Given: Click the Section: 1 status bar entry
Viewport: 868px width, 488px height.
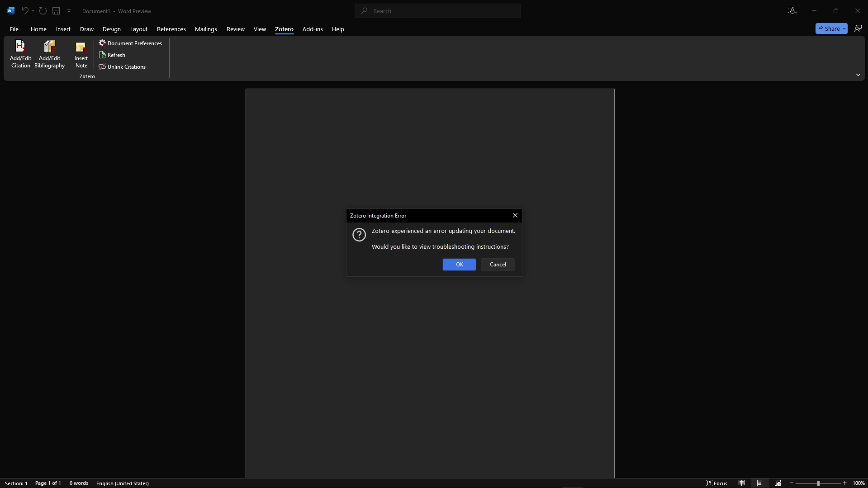Looking at the screenshot, I should click(16, 483).
